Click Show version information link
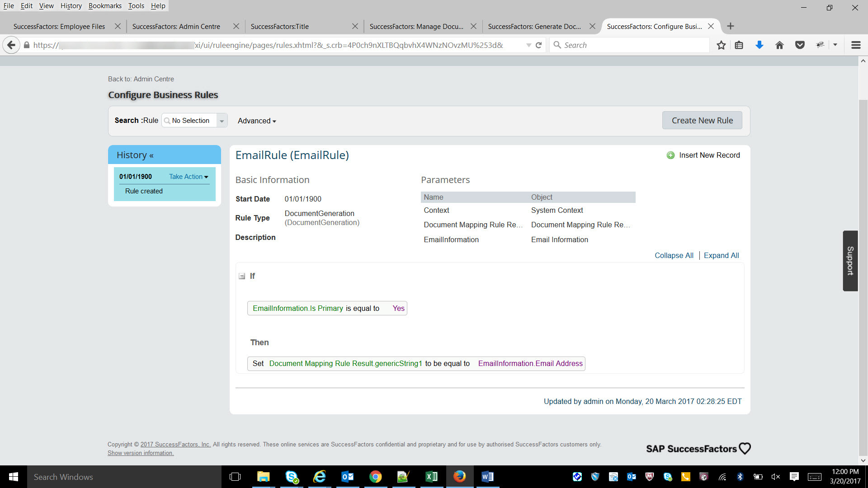 (x=141, y=453)
